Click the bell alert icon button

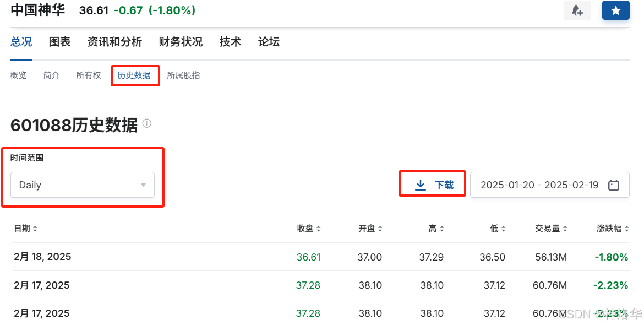pyautogui.click(x=577, y=10)
